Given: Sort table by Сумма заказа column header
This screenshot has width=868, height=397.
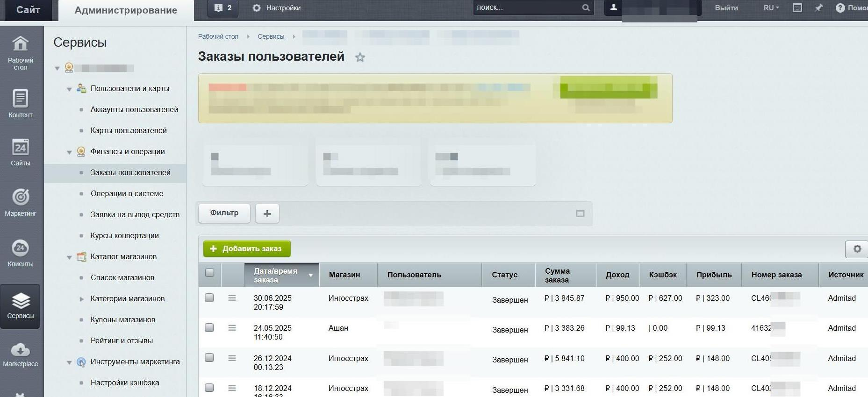Looking at the screenshot, I should coord(566,275).
